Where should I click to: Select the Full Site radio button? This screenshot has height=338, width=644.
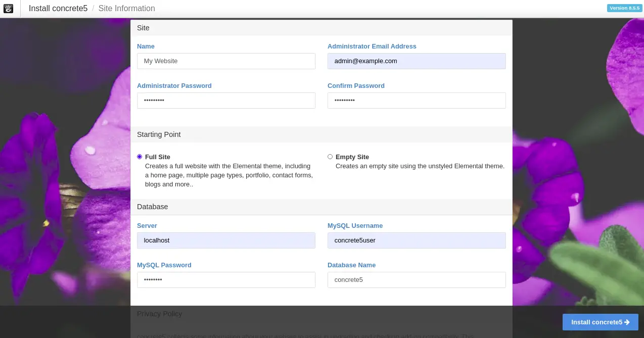[140, 157]
